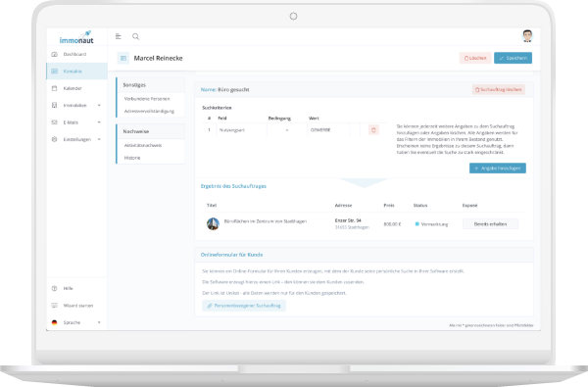The image size is (588, 387).
Task: Click the contact card icon beside Marcel Reinecke
Action: point(123,58)
